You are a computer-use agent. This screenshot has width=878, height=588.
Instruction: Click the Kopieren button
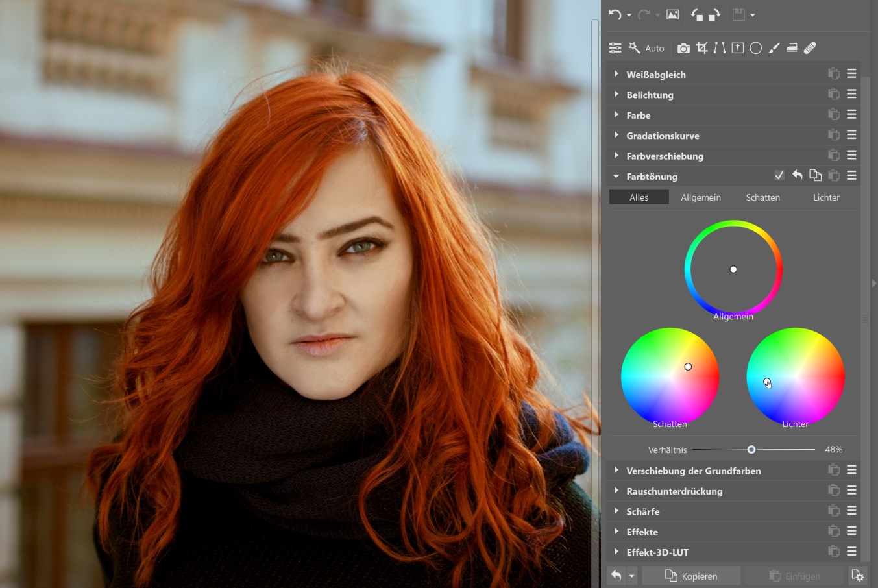pos(692,576)
